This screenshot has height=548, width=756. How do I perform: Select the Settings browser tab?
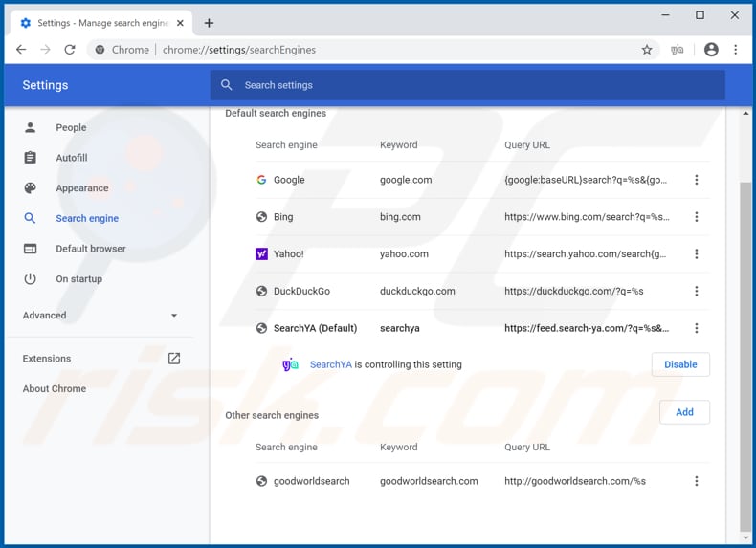click(x=101, y=23)
